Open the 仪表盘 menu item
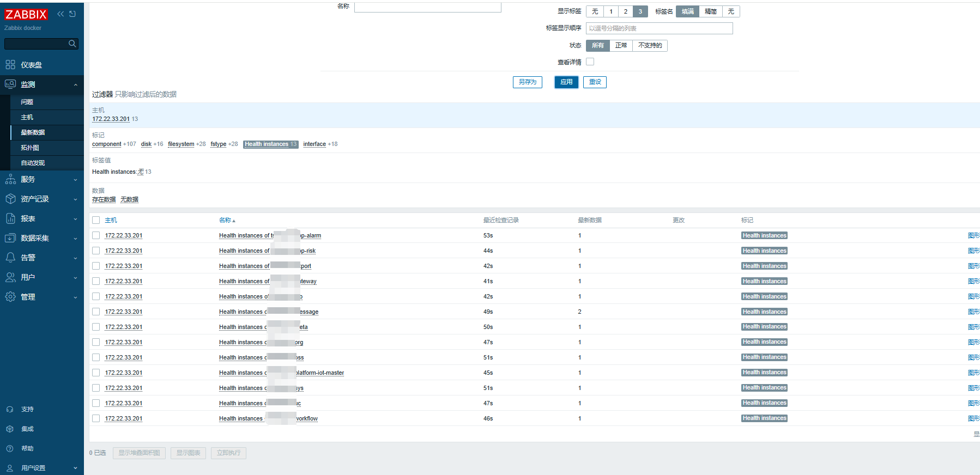Image resolution: width=980 pixels, height=475 pixels. 42,65
